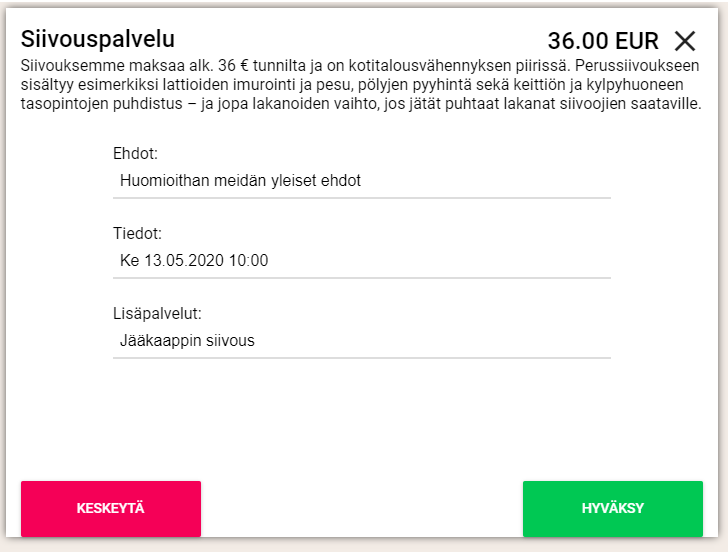Click the red KESKEYTÄ button
Viewport: 728px width, 552px height.
(x=111, y=509)
